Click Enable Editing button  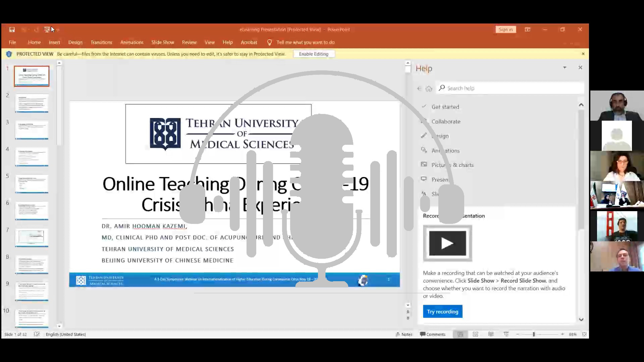pos(313,54)
